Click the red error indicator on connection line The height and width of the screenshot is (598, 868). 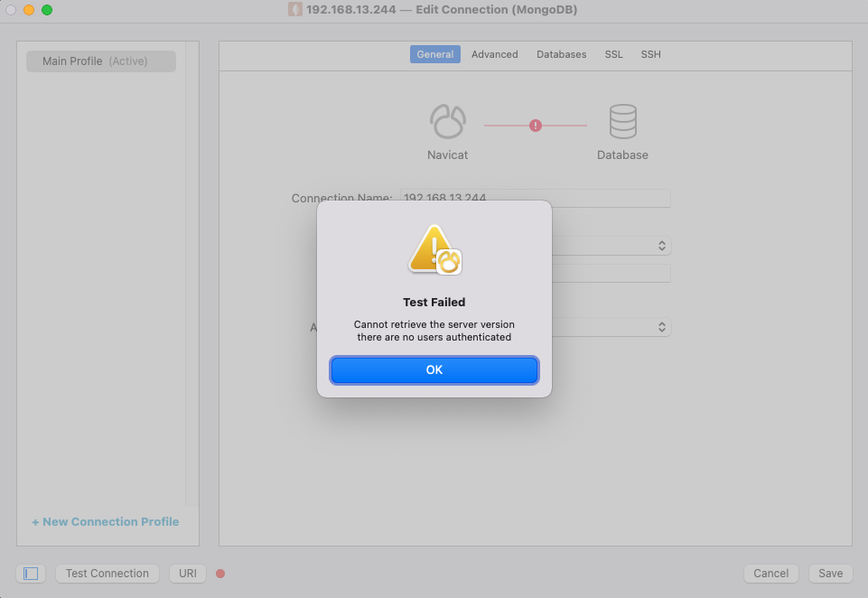pyautogui.click(x=536, y=126)
